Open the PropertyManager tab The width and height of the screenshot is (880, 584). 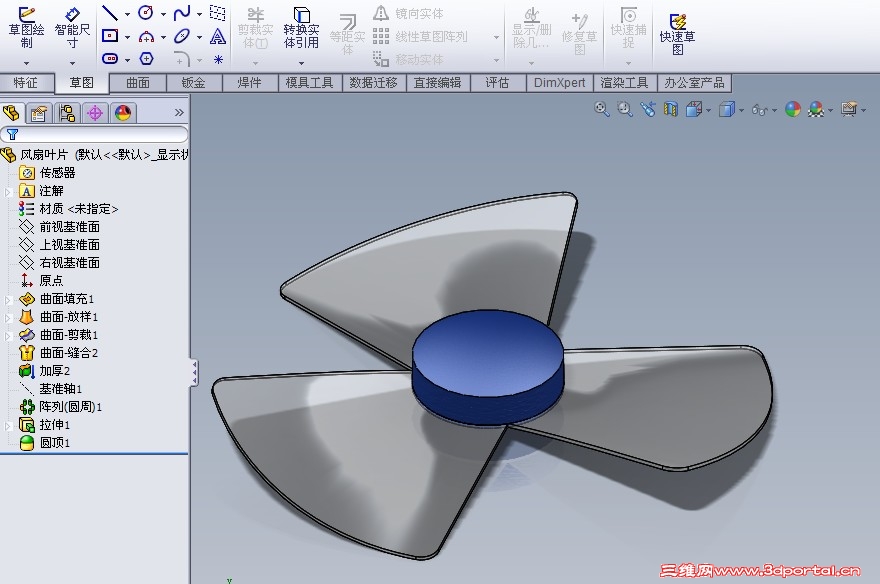(x=39, y=113)
